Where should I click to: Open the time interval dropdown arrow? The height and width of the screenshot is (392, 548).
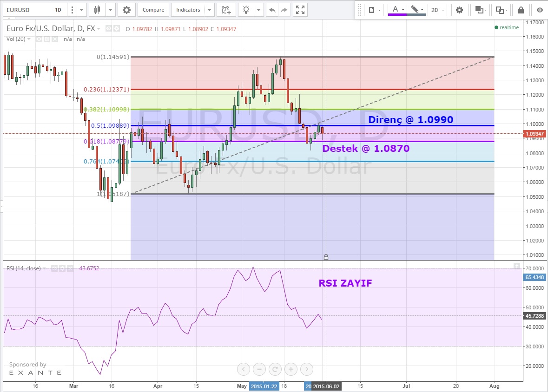coord(82,10)
